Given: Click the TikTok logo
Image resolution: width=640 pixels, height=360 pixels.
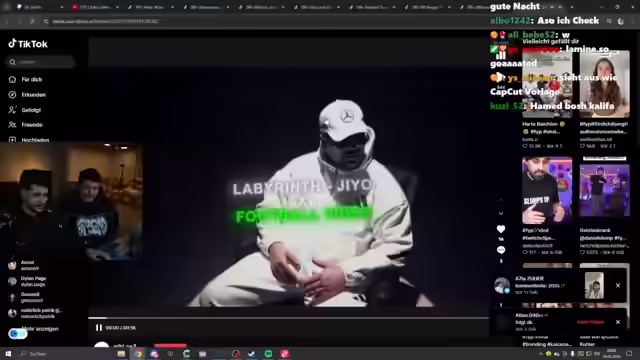Looking at the screenshot, I should pos(28,44).
